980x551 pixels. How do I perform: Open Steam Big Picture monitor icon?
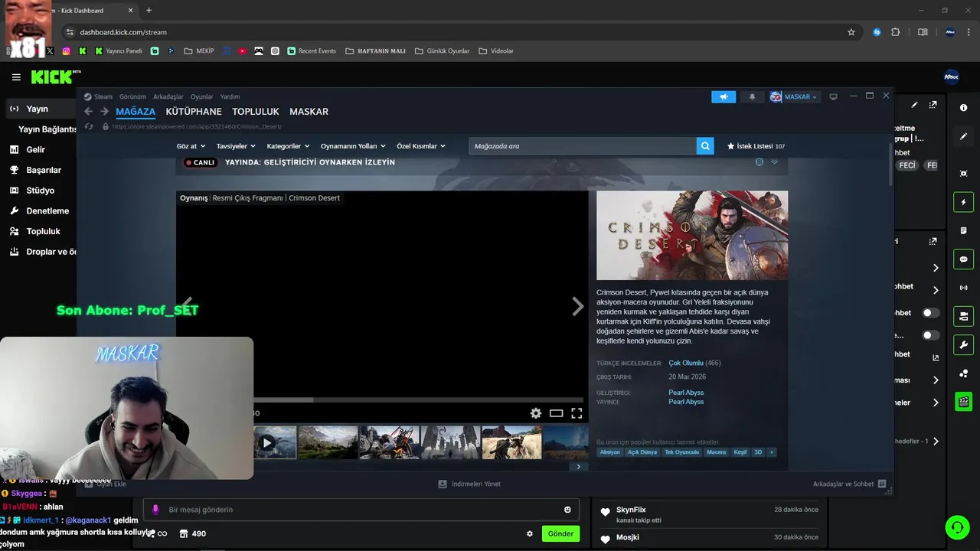(x=834, y=96)
